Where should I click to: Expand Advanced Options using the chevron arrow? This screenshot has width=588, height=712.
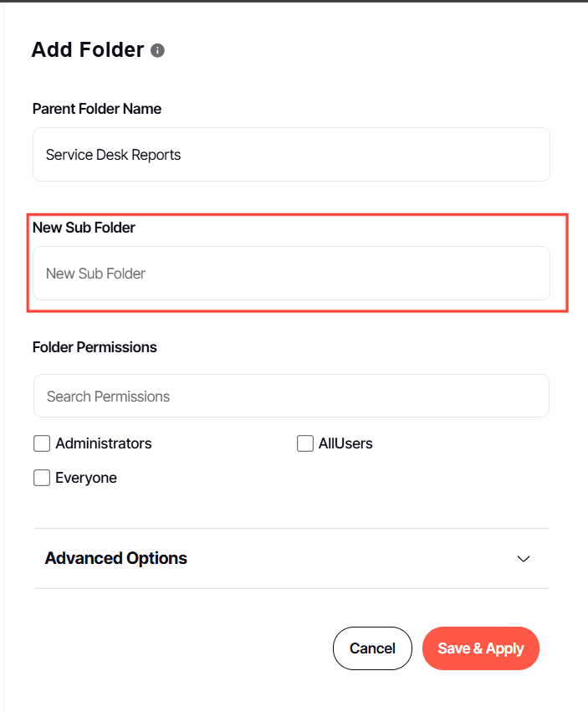coord(524,559)
